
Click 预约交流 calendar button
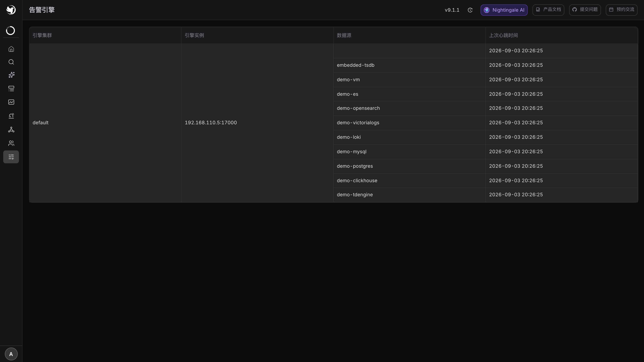point(621,10)
